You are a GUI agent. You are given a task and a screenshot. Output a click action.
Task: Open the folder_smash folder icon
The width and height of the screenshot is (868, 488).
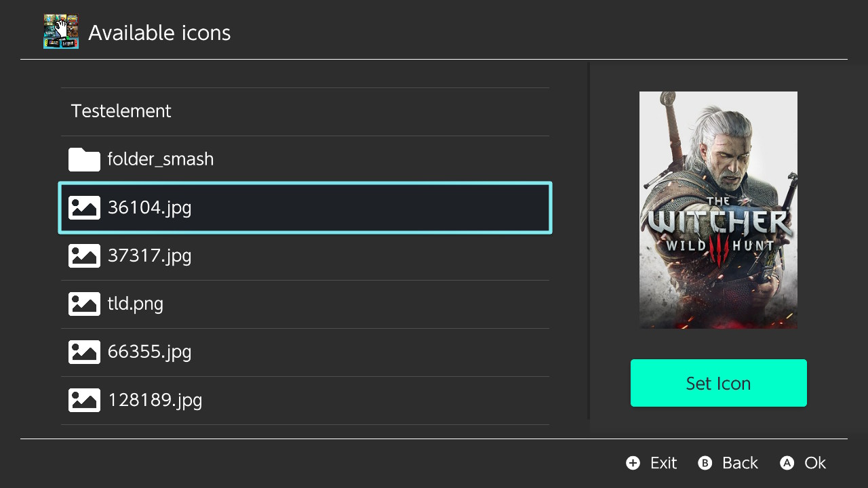84,160
